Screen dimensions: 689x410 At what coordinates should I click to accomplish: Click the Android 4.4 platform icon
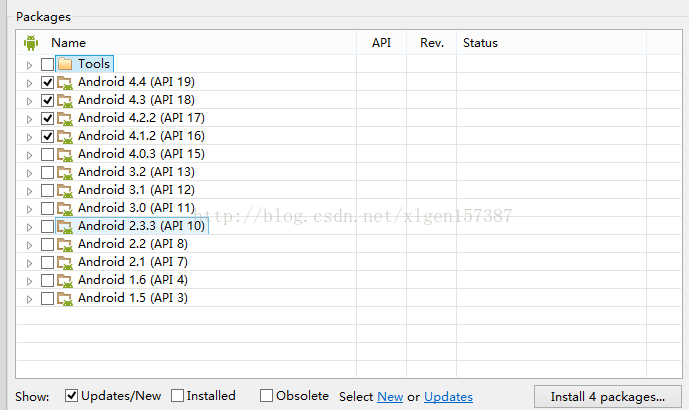[x=65, y=83]
